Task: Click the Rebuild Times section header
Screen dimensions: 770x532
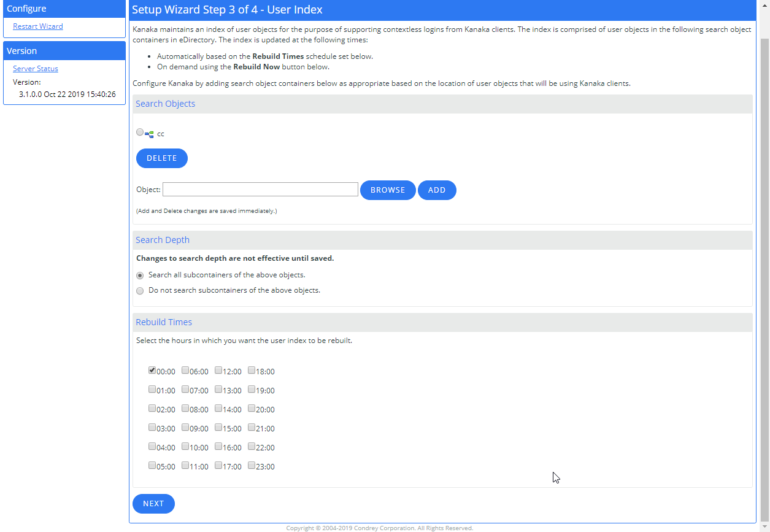Action: (442, 322)
